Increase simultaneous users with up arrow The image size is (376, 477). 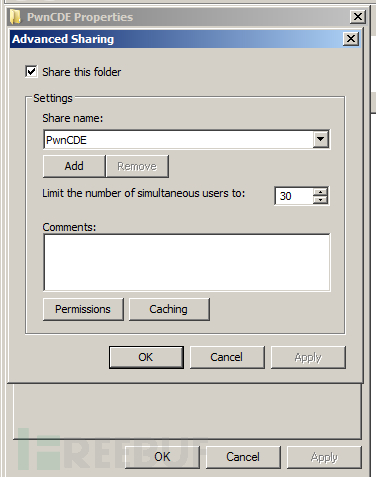coord(321,192)
